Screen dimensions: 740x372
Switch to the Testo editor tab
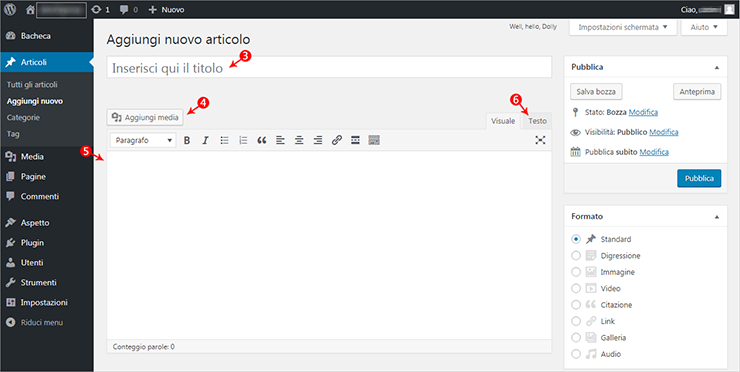pos(537,121)
